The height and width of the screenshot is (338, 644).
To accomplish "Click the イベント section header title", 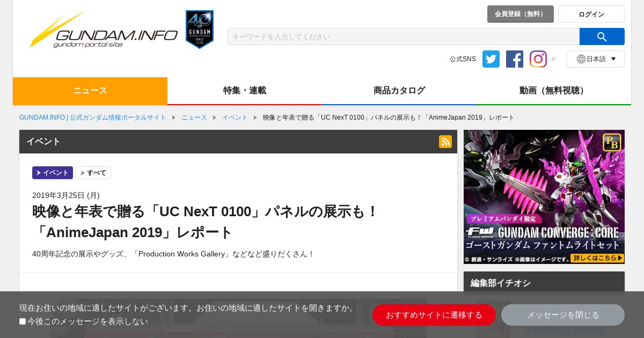I will click(x=43, y=142).
